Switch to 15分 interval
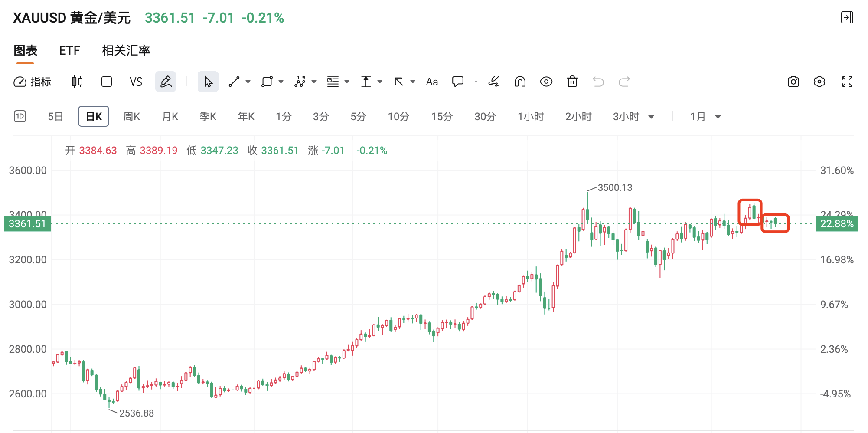 [442, 116]
